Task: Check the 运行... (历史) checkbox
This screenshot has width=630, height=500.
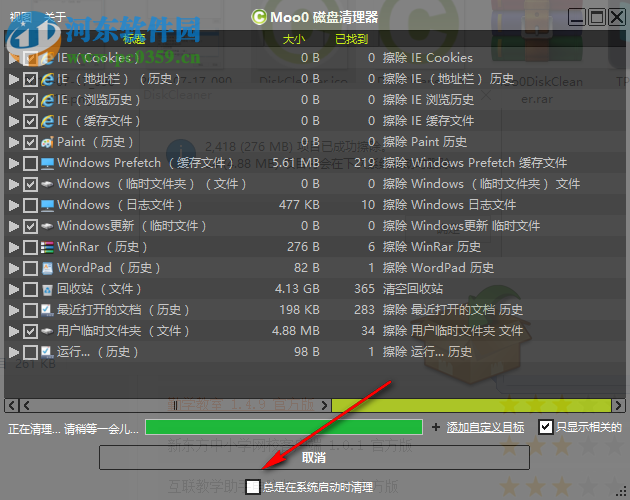Action: pyautogui.click(x=30, y=352)
